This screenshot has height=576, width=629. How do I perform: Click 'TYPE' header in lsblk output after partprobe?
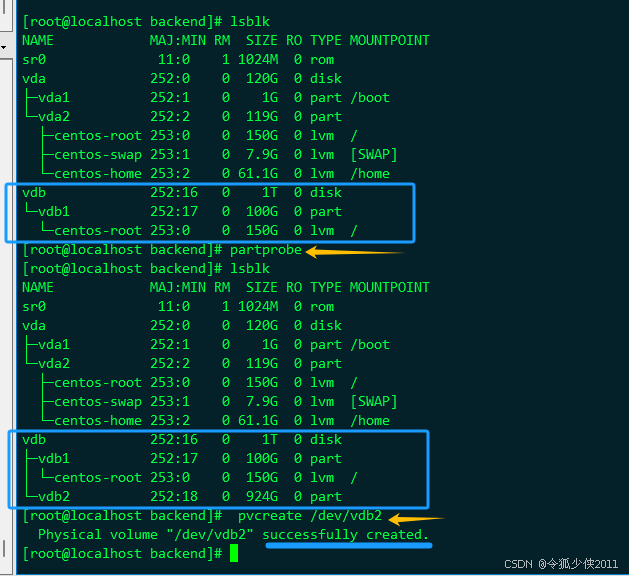point(326,288)
